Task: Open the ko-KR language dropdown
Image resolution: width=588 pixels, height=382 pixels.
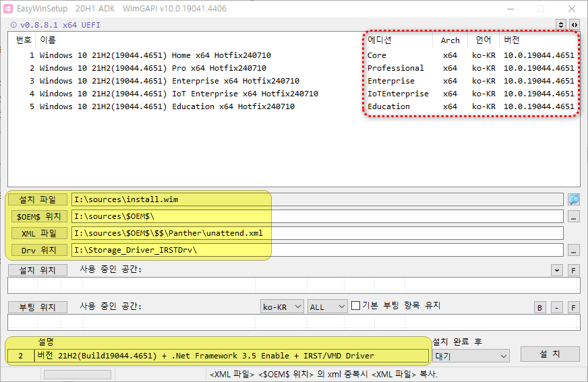Action: tap(282, 307)
